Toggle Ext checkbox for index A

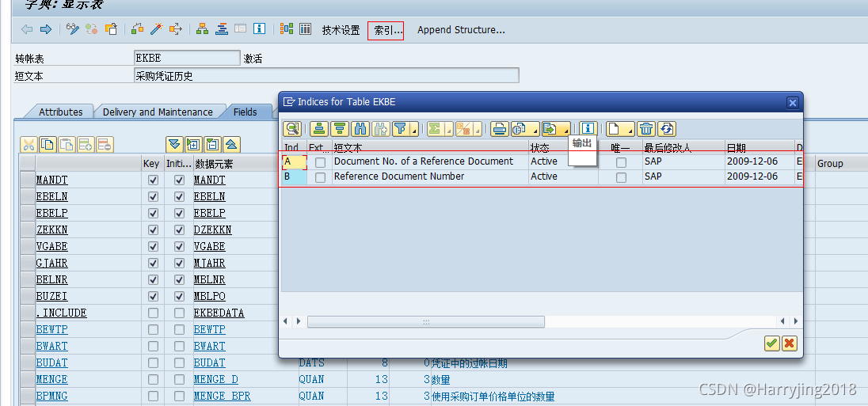(320, 162)
